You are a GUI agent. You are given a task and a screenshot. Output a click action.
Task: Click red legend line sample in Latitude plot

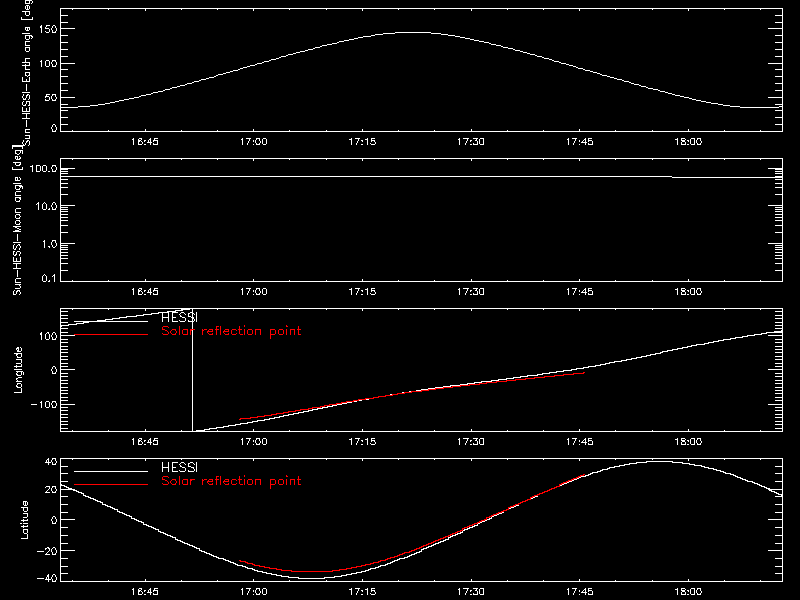coord(111,485)
